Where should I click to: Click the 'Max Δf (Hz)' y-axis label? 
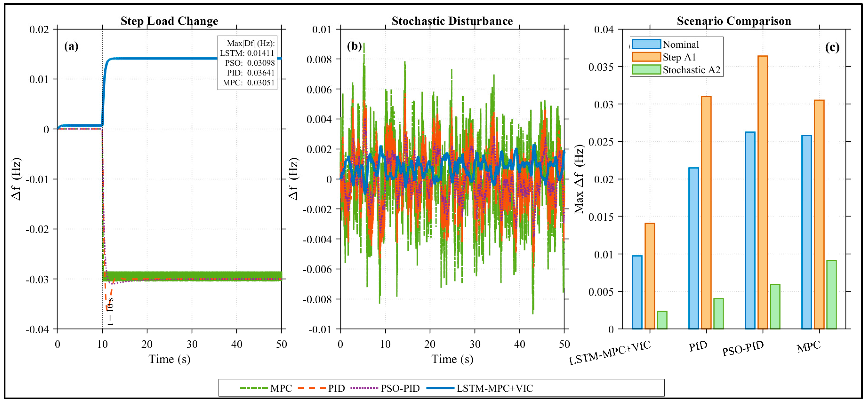tap(579, 179)
